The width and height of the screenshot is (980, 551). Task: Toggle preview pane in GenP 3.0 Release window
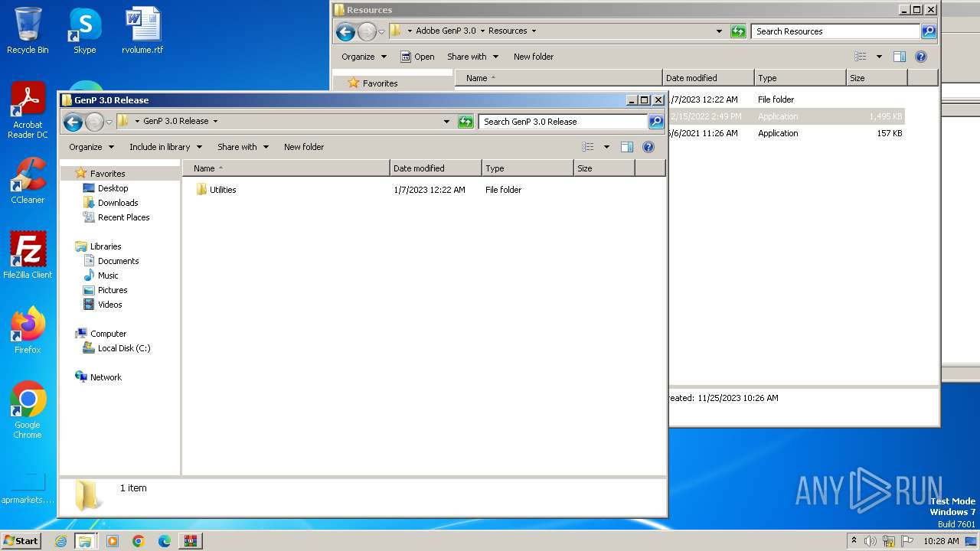pos(626,147)
